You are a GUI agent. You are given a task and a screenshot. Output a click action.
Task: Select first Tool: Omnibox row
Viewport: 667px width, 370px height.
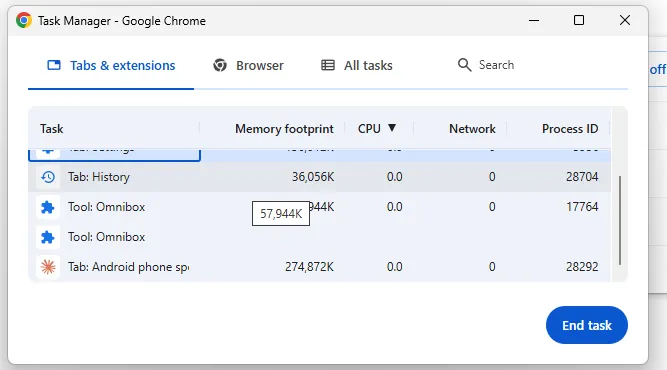[319, 207]
